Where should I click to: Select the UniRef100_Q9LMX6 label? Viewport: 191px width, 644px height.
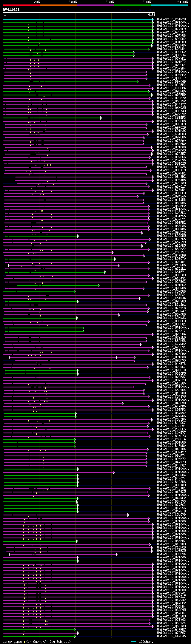click(171, 233)
